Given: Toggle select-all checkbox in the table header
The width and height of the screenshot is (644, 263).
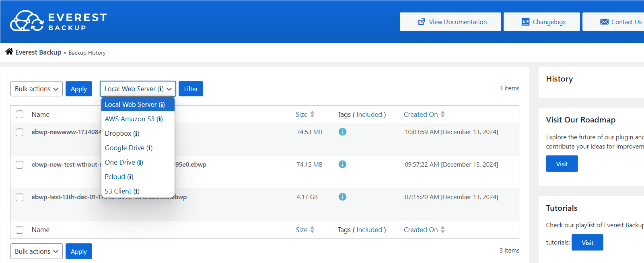Looking at the screenshot, I should point(19,114).
